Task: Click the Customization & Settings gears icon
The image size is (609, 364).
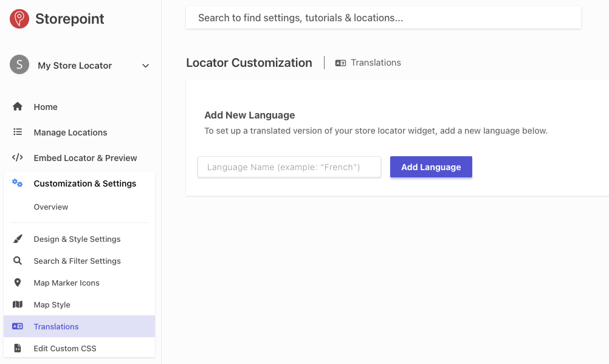Action: [x=18, y=184]
